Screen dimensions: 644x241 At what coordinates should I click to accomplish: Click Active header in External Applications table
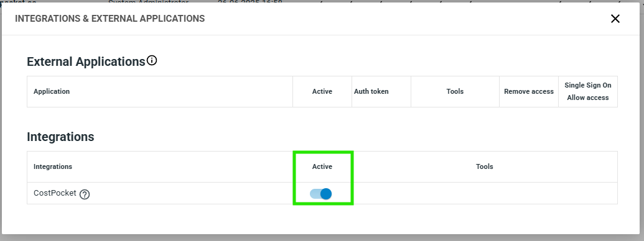click(x=322, y=91)
